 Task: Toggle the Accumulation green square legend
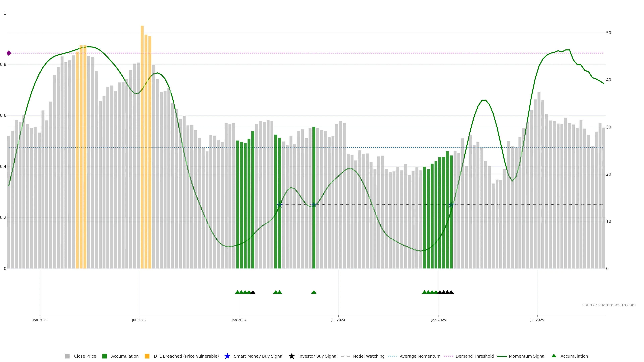[104, 356]
